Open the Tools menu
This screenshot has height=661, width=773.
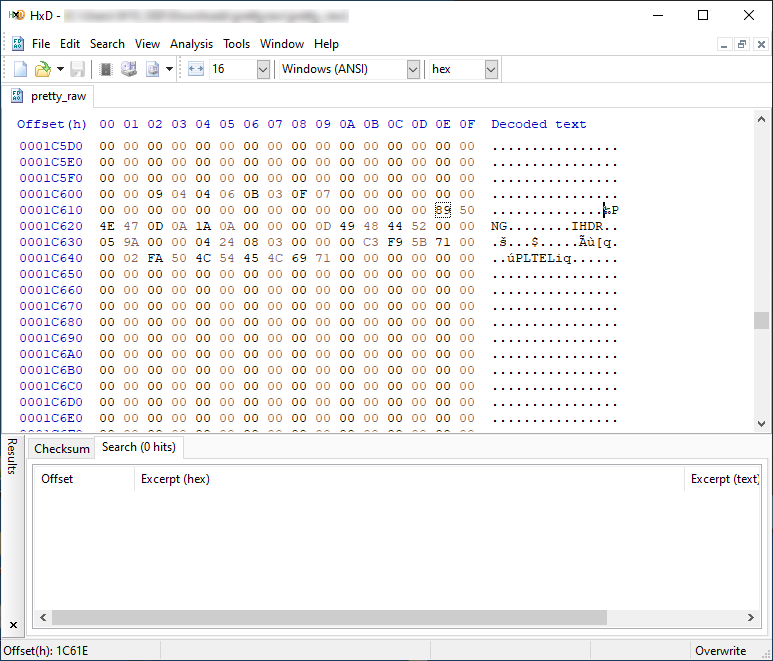(x=237, y=44)
